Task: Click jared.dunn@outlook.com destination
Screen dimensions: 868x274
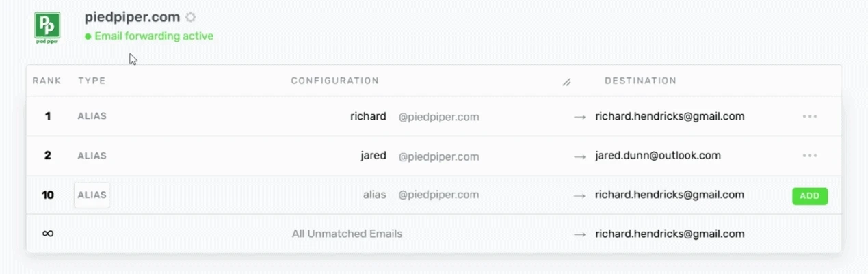Action: [x=658, y=156]
